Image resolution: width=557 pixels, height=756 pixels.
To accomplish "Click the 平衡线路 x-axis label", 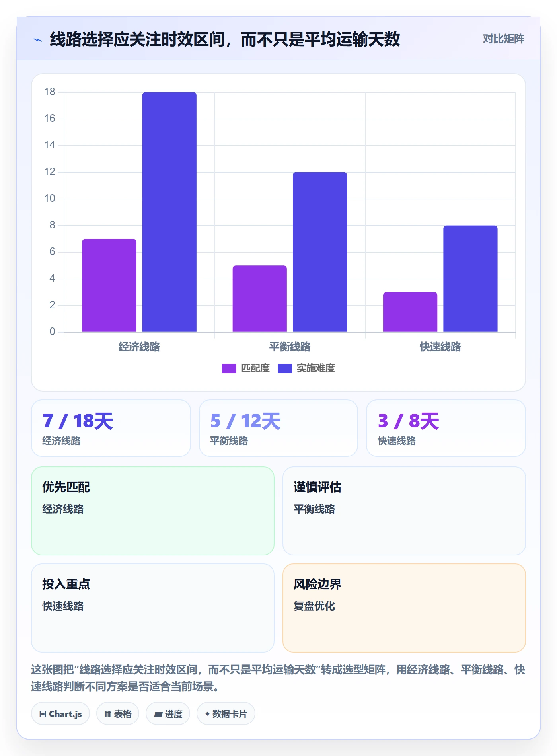I will [290, 347].
